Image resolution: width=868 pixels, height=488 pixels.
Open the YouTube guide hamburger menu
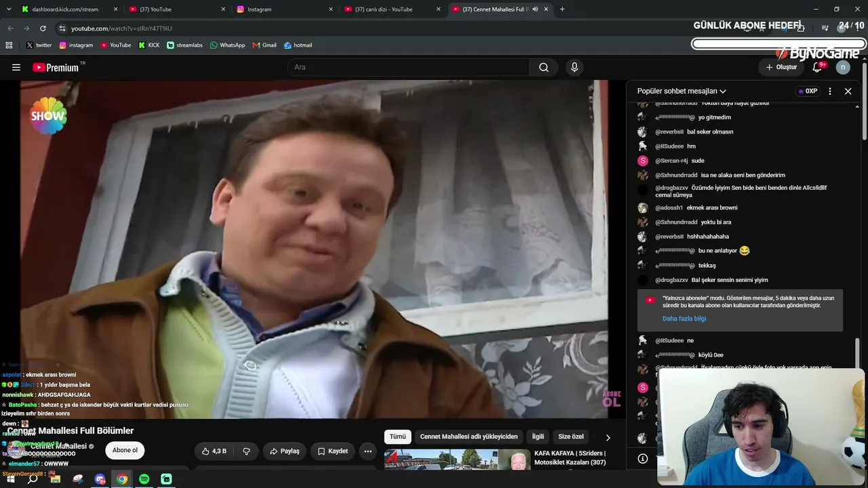click(16, 67)
